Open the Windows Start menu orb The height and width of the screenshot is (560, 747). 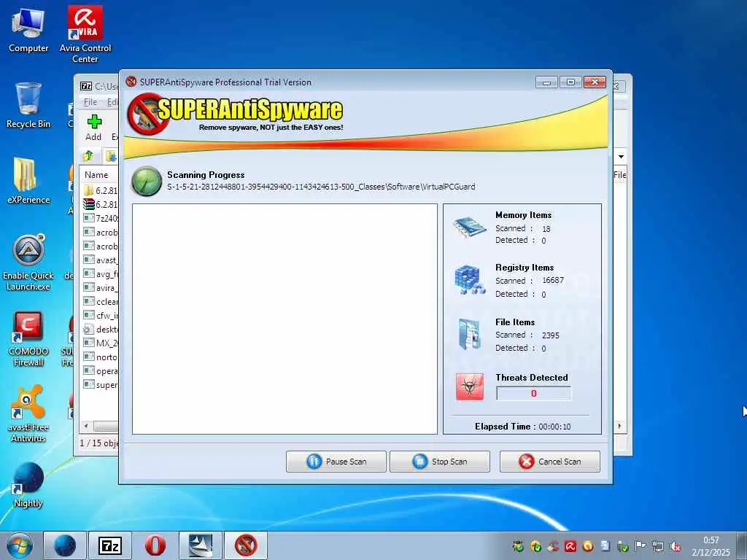20,545
